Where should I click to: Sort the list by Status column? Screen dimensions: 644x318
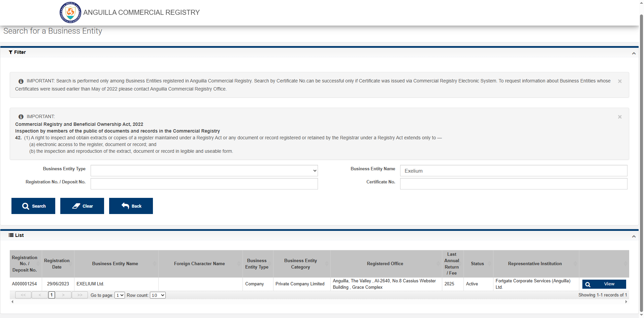click(477, 264)
